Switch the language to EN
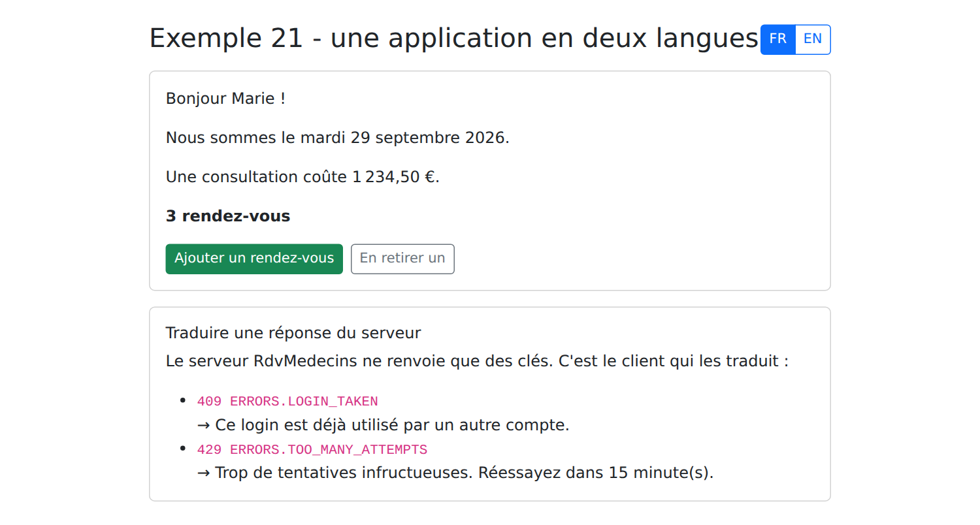The image size is (980, 525). point(813,39)
